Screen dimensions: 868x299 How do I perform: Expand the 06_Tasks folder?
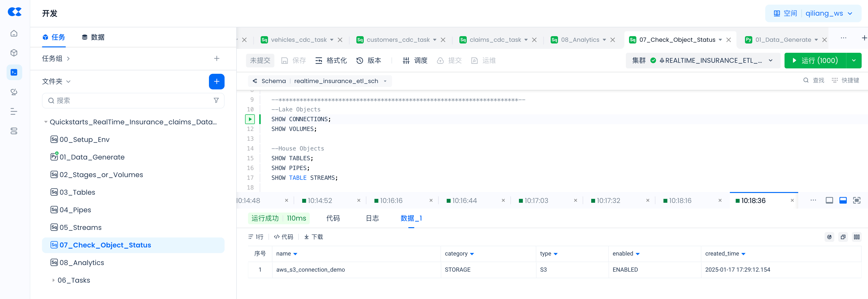tap(53, 280)
